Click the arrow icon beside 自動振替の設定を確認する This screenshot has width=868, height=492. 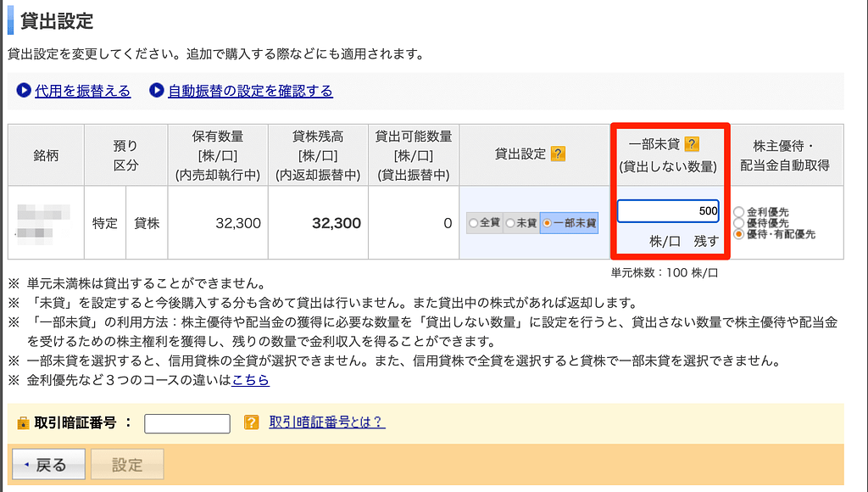[156, 91]
